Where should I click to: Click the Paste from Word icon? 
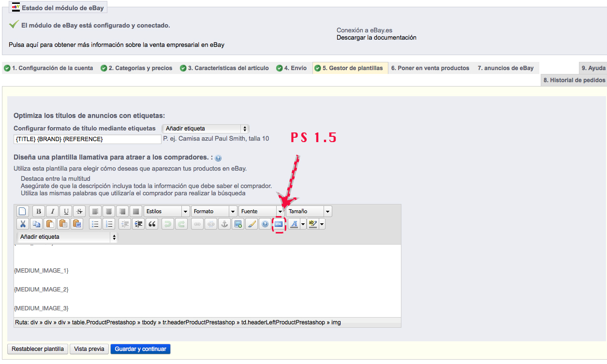pyautogui.click(x=76, y=224)
